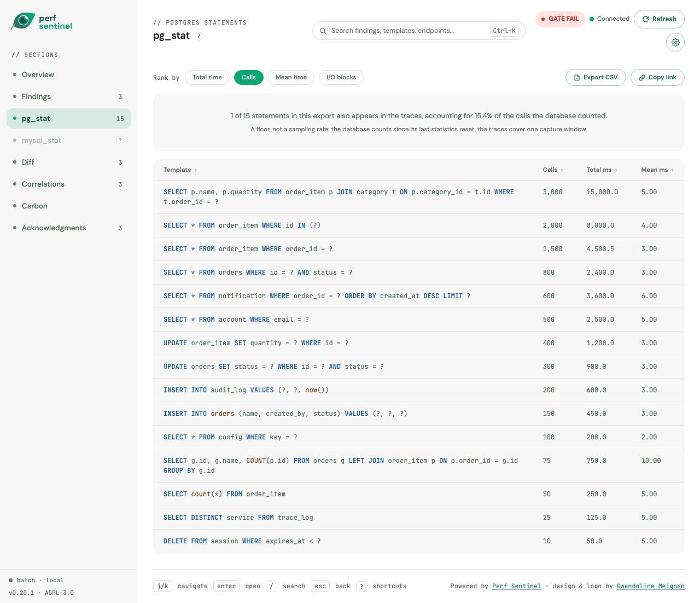Click the Copy link button
The width and height of the screenshot is (700, 603).
click(x=657, y=77)
